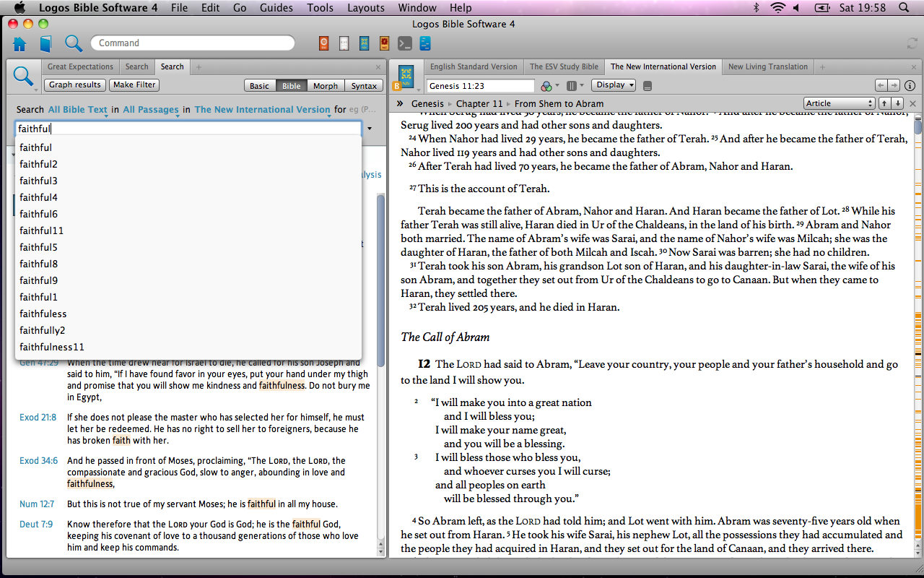Open the All Passages dropdown

151,110
